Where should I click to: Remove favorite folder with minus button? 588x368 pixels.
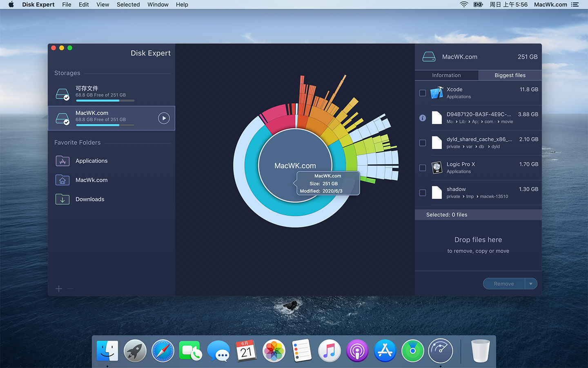pyautogui.click(x=70, y=289)
